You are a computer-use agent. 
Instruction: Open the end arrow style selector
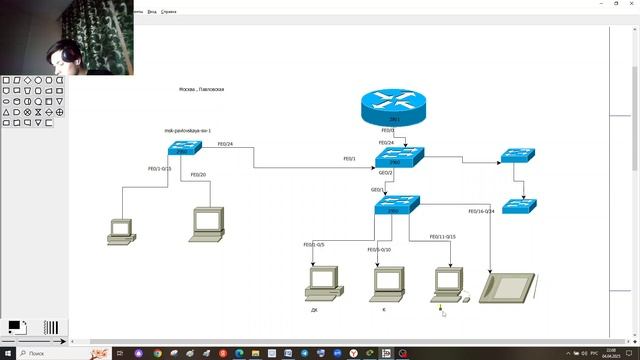coord(59,341)
